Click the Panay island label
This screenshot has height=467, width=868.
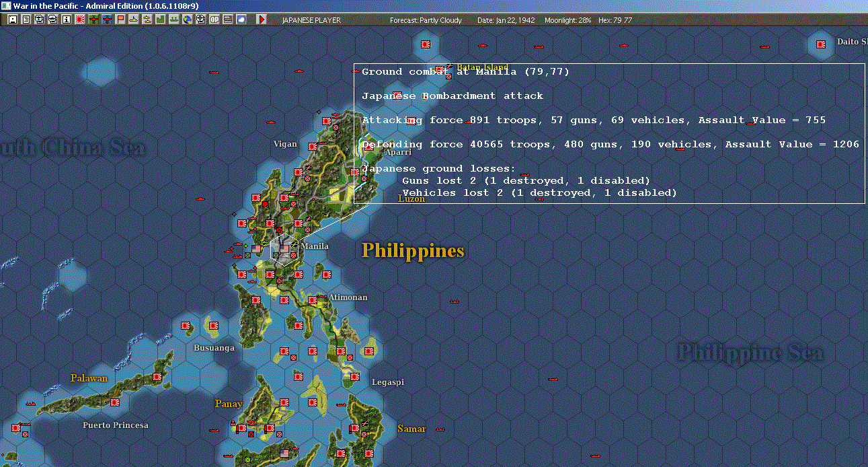(229, 404)
